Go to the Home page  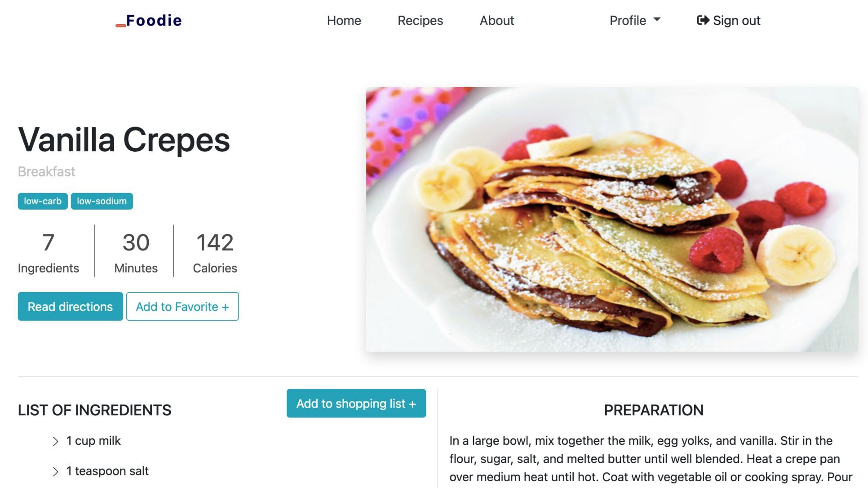344,21
